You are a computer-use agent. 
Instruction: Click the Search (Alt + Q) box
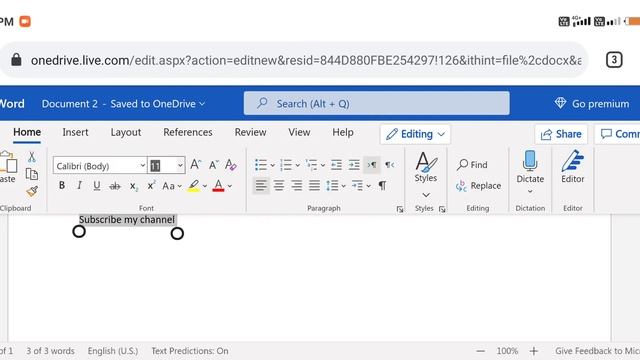pyautogui.click(x=376, y=103)
